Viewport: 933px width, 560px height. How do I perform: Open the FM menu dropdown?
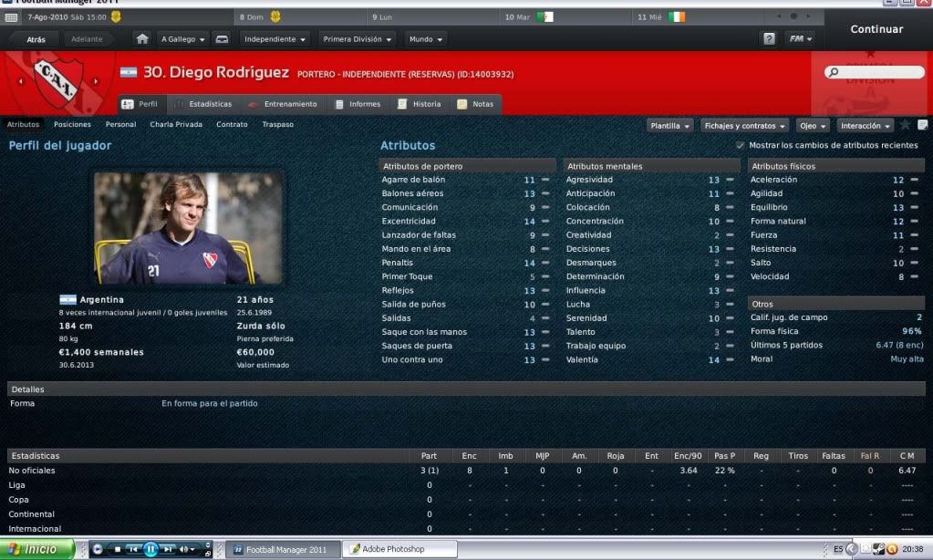(801, 39)
